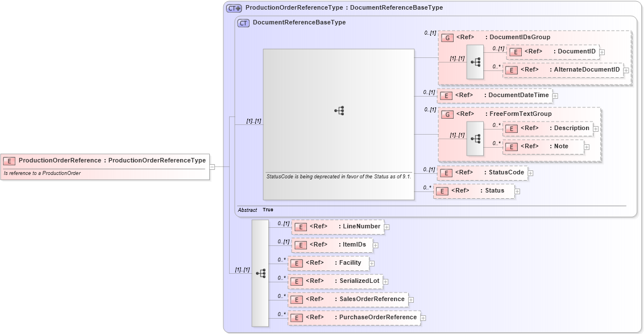Image resolution: width=644 pixels, height=334 pixels.
Task: Select the E icon of the DocumentID element
Action: 514,51
